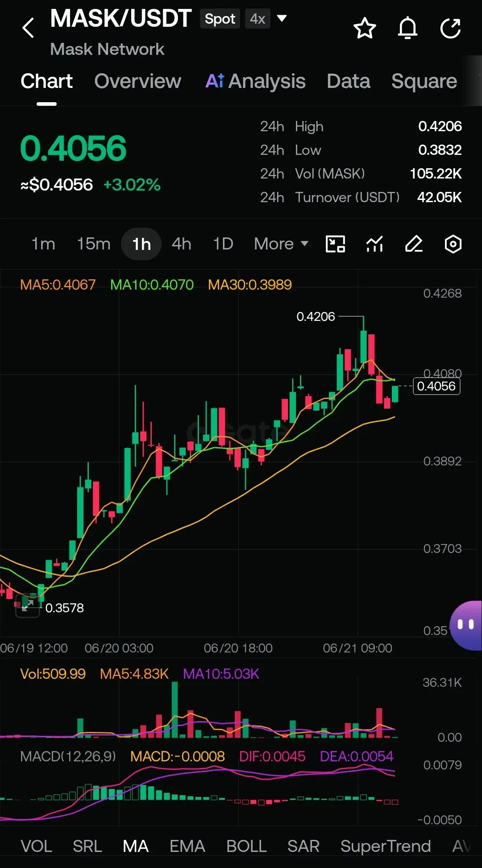The width and height of the screenshot is (482, 868).
Task: Expand the trading pair dropdown arrow
Action: [282, 19]
